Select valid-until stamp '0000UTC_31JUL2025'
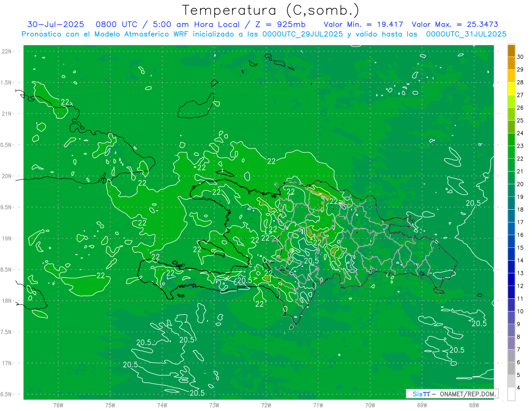The width and height of the screenshot is (532, 411). [466, 34]
